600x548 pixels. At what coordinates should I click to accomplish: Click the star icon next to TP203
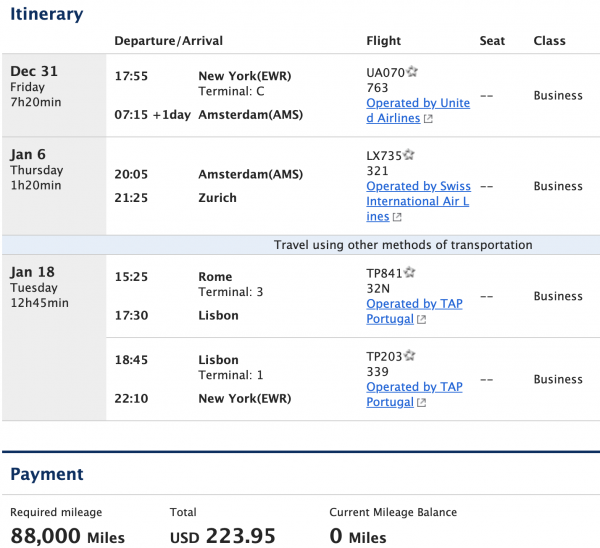point(410,355)
